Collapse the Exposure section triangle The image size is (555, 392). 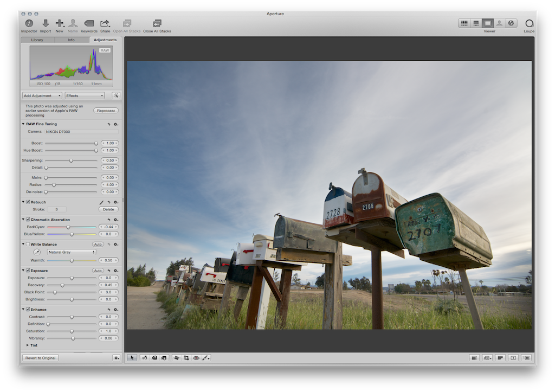click(23, 270)
